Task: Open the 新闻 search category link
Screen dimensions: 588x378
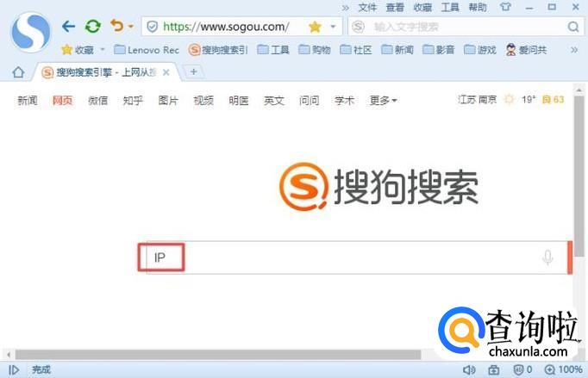Action: [28, 100]
